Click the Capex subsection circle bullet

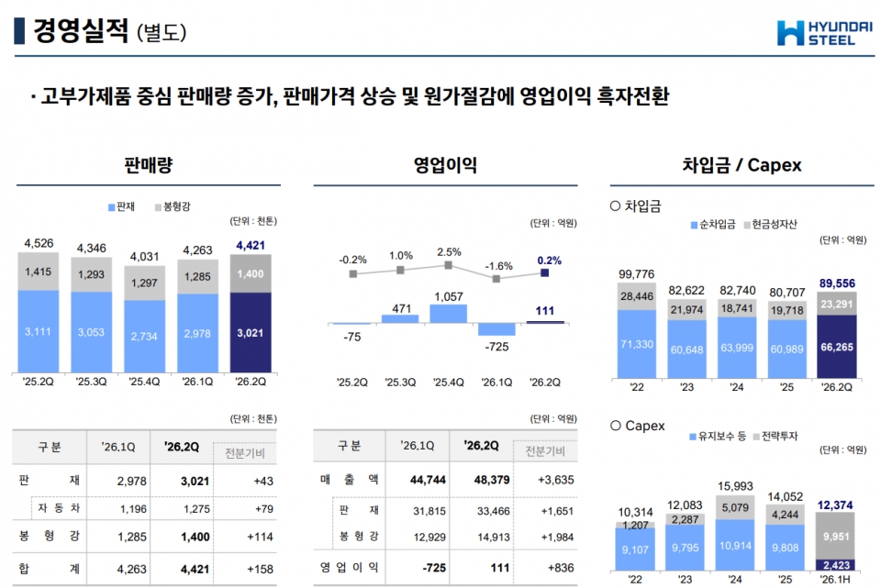point(615,426)
